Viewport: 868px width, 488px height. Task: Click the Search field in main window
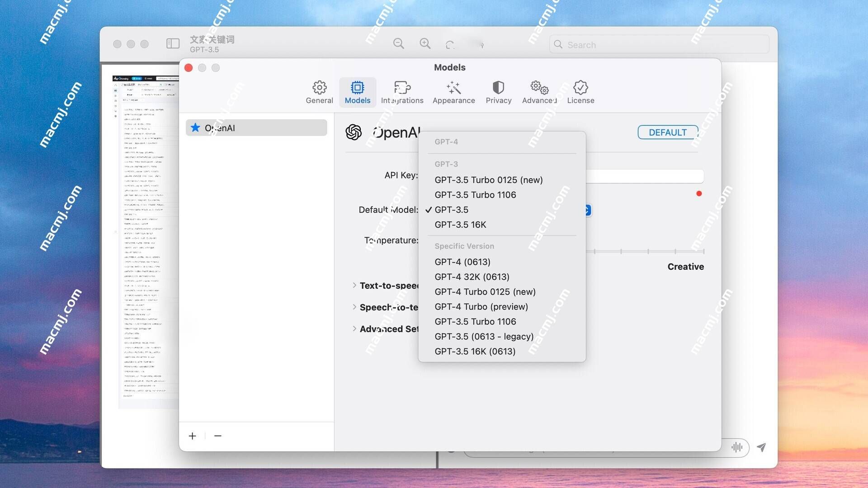coord(659,44)
